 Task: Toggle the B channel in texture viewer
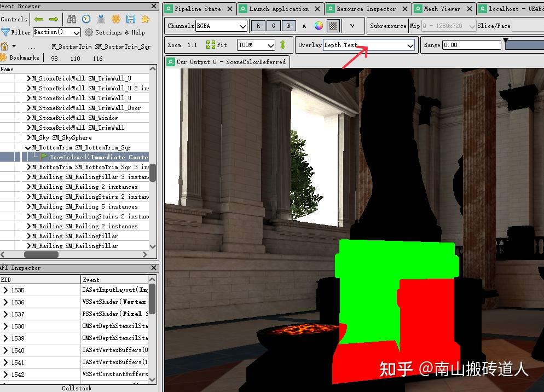tap(288, 25)
